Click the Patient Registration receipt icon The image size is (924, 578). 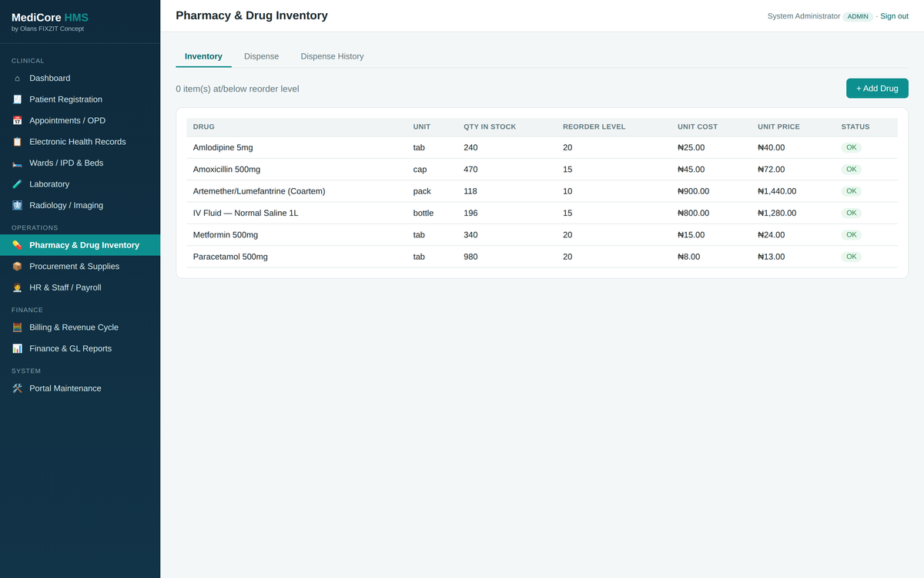(17, 99)
